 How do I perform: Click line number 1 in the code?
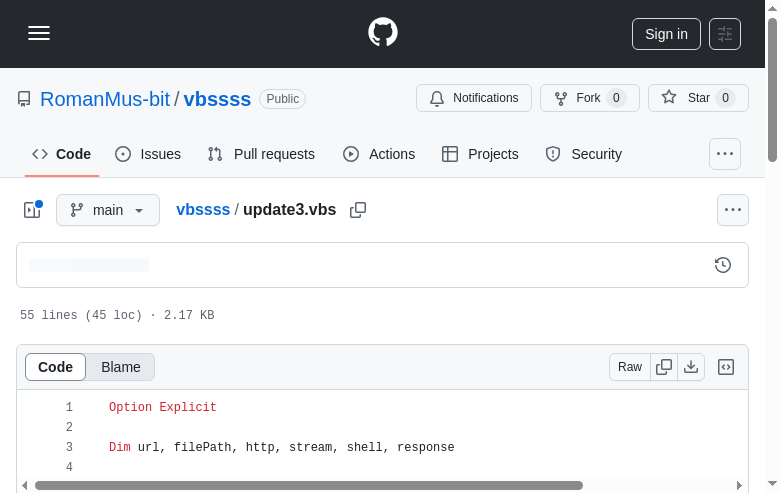point(69,407)
